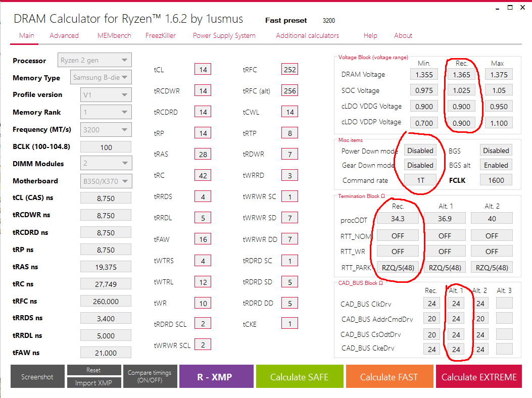
Task: Click the BCLK input field
Action: pos(106,147)
